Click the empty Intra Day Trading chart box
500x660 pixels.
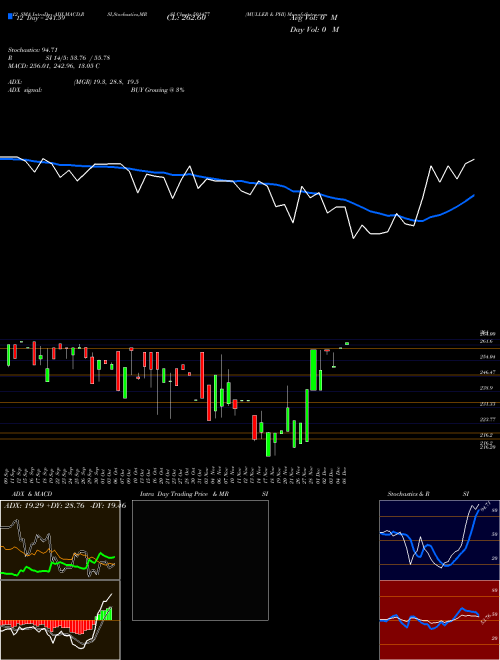(200, 560)
